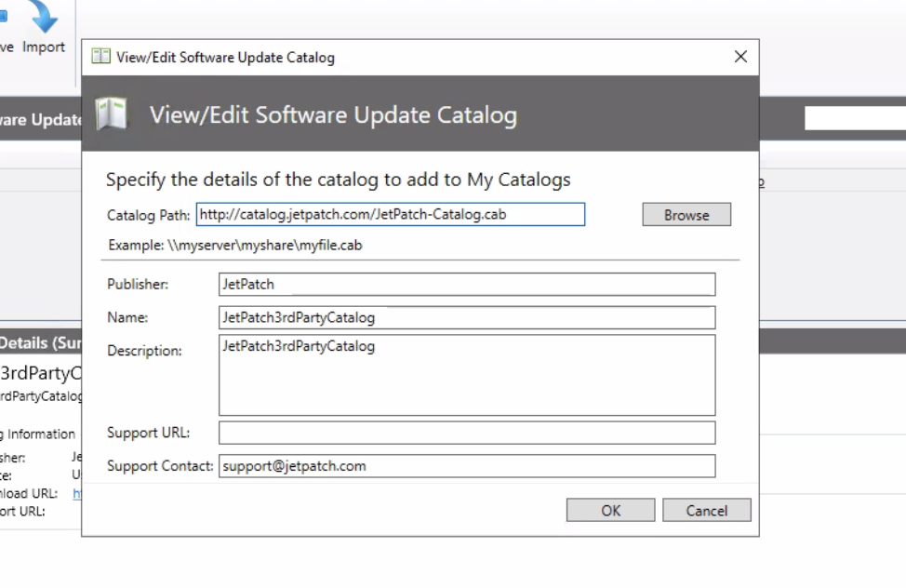Click the Example path hint text
Screen dimensions: 906x588
pyautogui.click(x=235, y=245)
